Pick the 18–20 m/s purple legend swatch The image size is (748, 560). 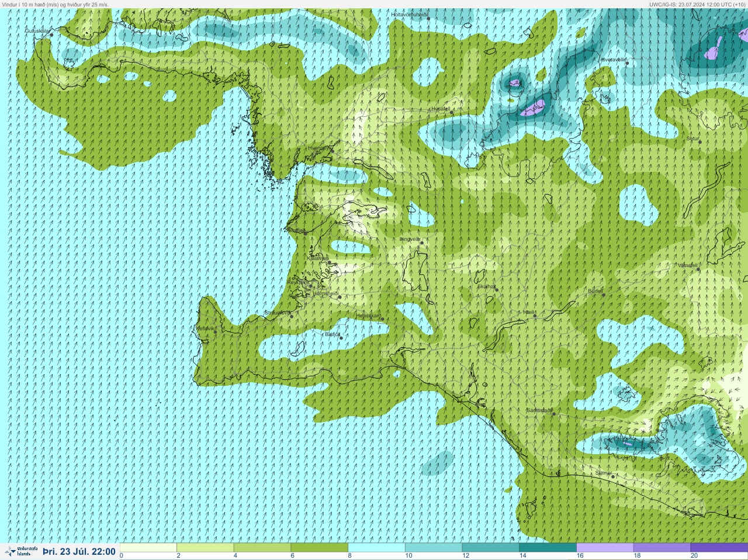pyautogui.click(x=662, y=548)
